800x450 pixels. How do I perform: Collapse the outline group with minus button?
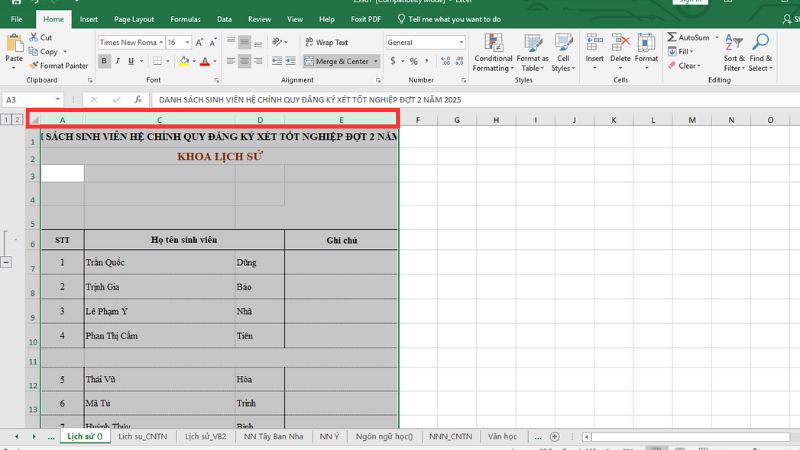[x=7, y=261]
